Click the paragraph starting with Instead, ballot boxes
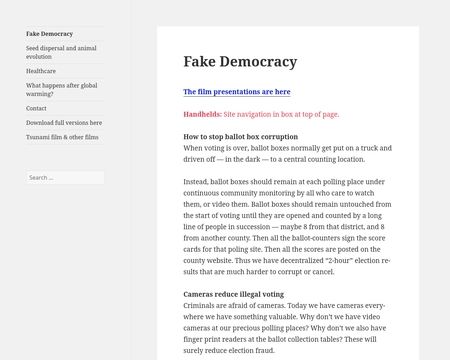Viewport: 450px width, 360px height. coord(287,227)
